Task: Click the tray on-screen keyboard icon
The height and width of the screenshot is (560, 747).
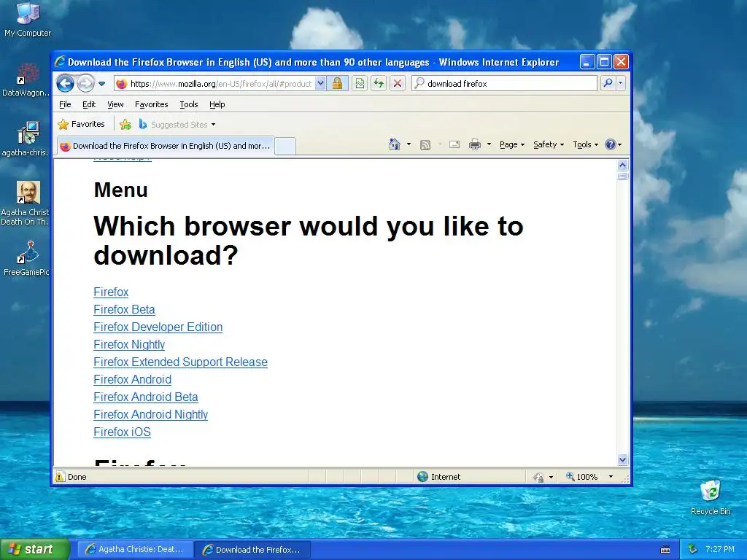Action: coord(665,550)
